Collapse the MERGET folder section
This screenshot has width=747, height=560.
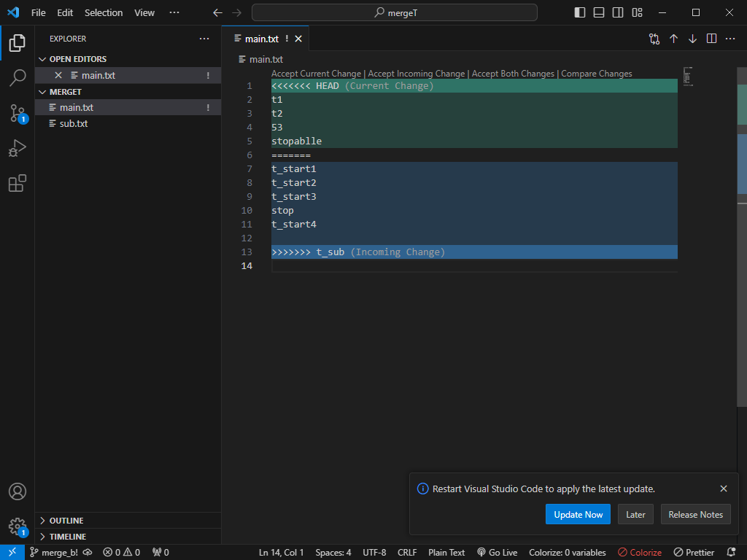(128, 92)
